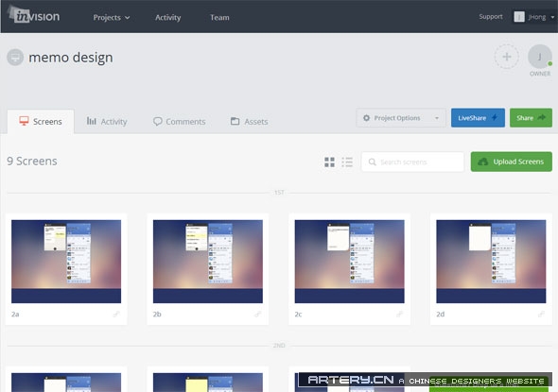558x392 pixels.
Task: Click the InVision logo
Action: [34, 15]
